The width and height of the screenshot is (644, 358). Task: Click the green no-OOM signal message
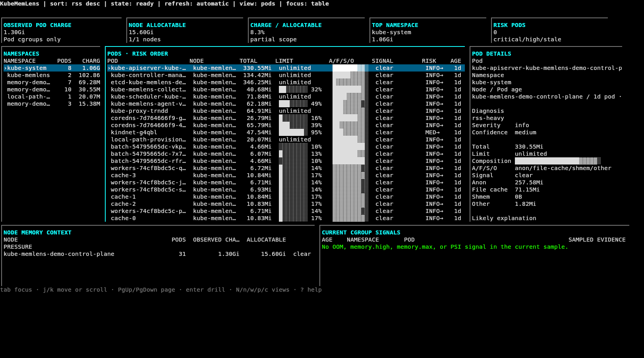point(445,247)
